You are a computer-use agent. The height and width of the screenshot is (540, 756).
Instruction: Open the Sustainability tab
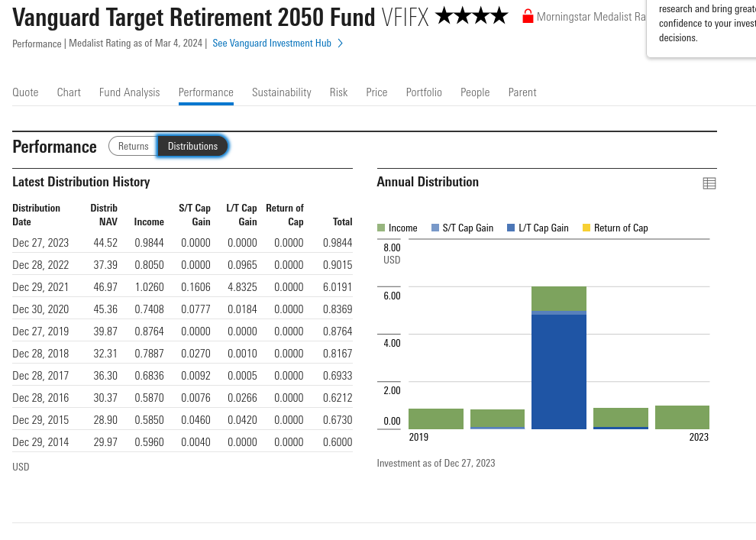tap(282, 92)
